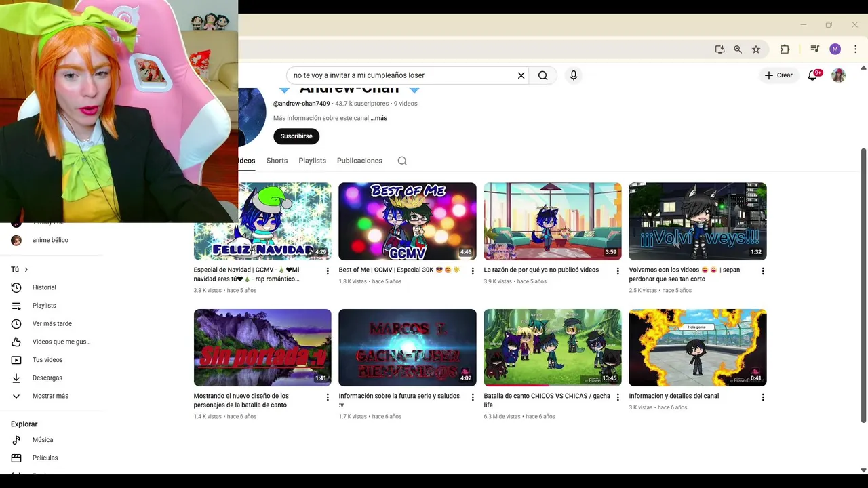Viewport: 868px width, 488px height.
Task: Open the Crear menu
Action: click(778, 75)
